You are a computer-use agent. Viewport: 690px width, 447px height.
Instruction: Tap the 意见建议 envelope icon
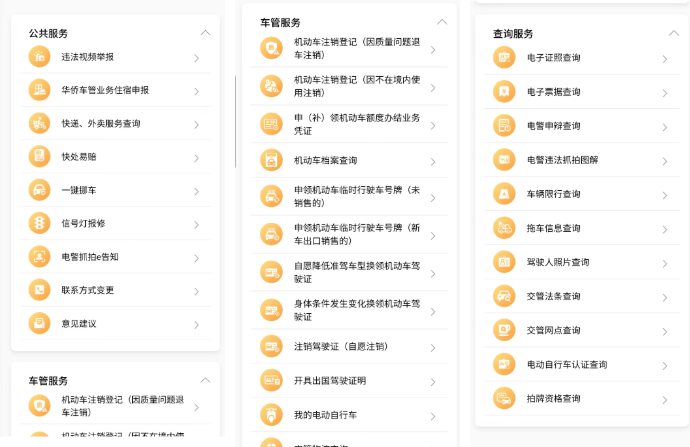point(40,323)
